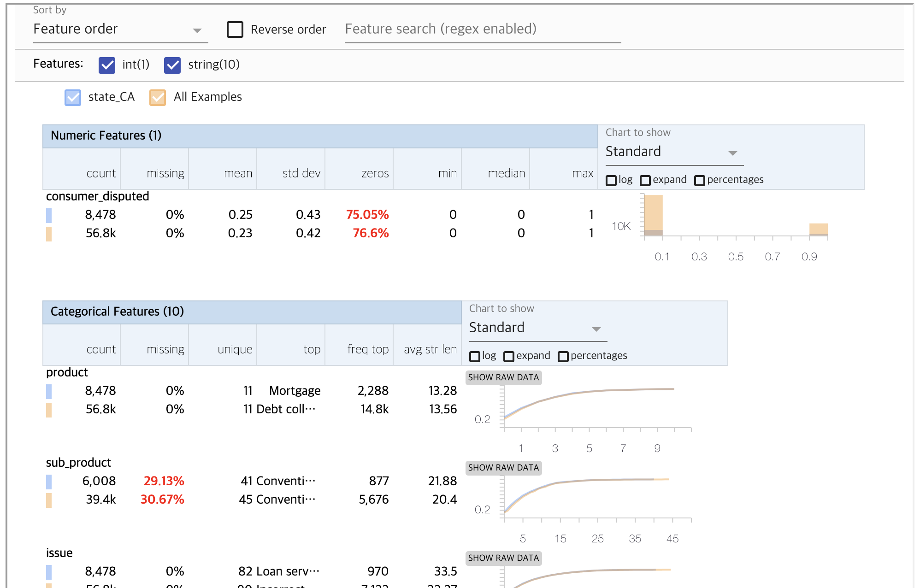Screen dimensions: 920x588
Task: Show raw data for product feature
Action: [503, 377]
